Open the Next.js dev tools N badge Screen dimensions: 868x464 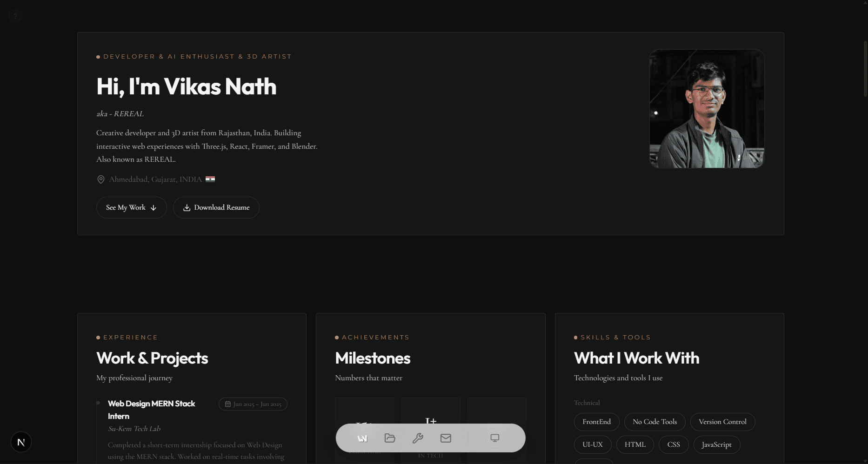pyautogui.click(x=21, y=442)
